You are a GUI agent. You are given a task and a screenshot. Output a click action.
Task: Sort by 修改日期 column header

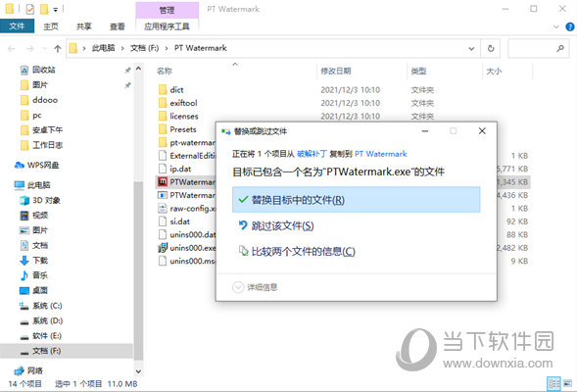point(336,71)
